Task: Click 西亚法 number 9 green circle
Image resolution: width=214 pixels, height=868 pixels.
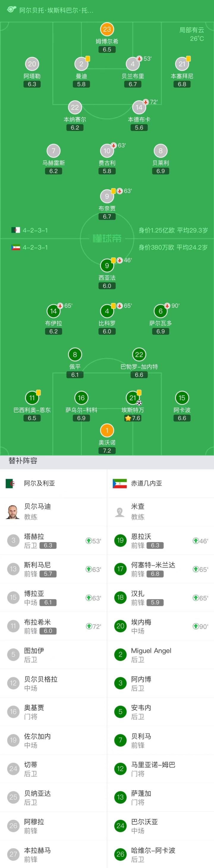Action: [107, 266]
